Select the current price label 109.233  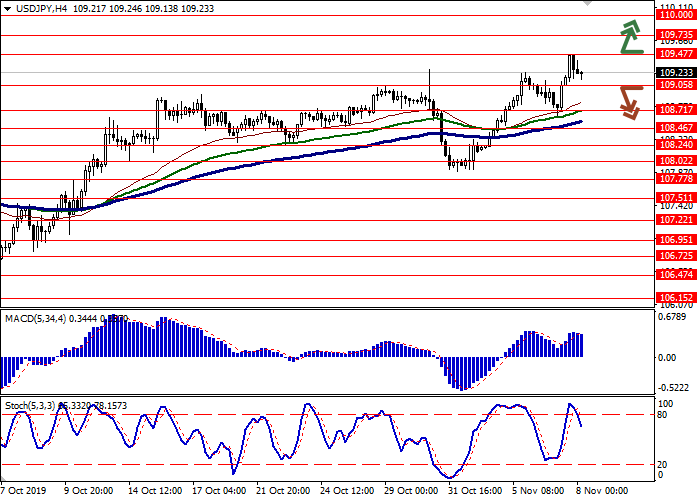pyautogui.click(x=677, y=73)
